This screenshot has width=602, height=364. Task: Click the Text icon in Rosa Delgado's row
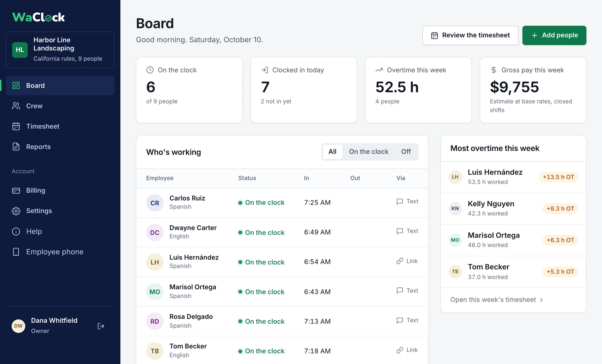[x=400, y=320]
